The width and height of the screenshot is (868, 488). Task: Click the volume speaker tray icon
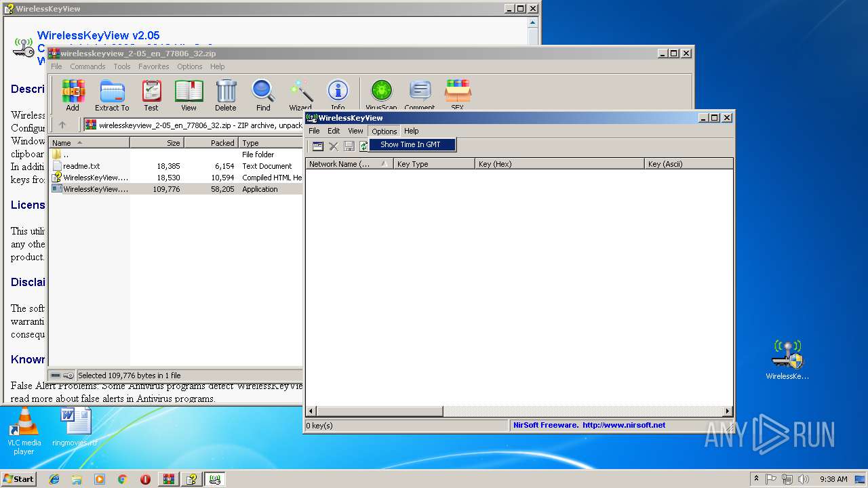804,479
